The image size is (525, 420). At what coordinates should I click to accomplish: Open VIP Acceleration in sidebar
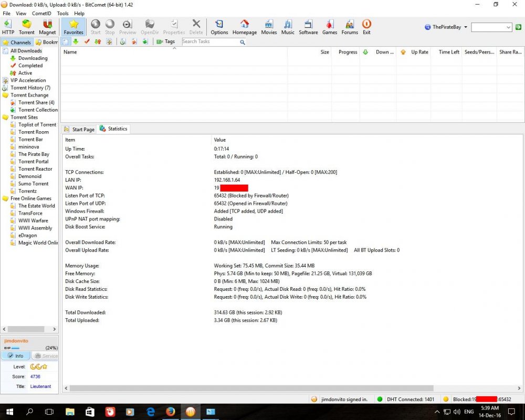tap(28, 80)
